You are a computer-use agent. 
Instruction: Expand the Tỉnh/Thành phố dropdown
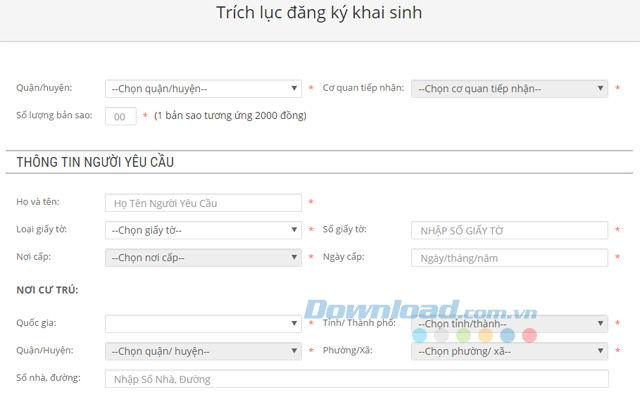509,324
